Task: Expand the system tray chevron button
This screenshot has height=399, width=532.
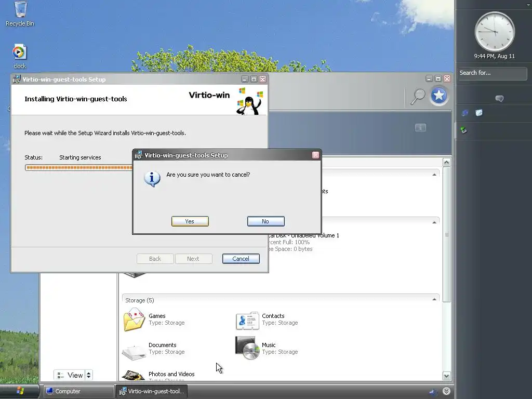Action: 446,391
